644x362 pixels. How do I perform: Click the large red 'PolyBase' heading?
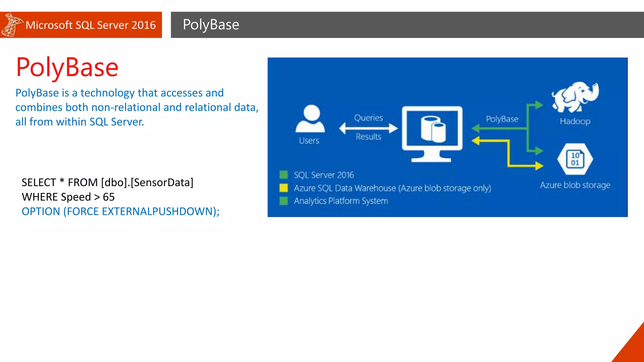[67, 67]
